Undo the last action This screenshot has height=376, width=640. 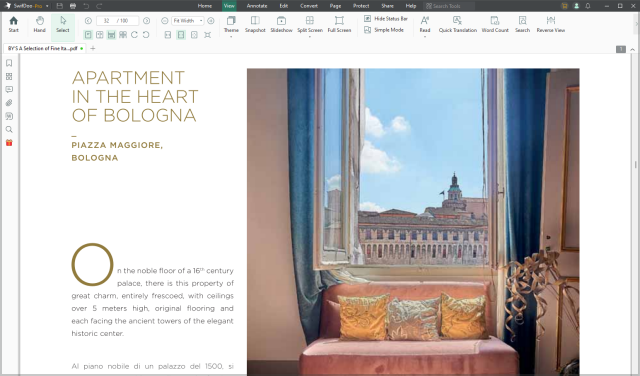tap(86, 6)
